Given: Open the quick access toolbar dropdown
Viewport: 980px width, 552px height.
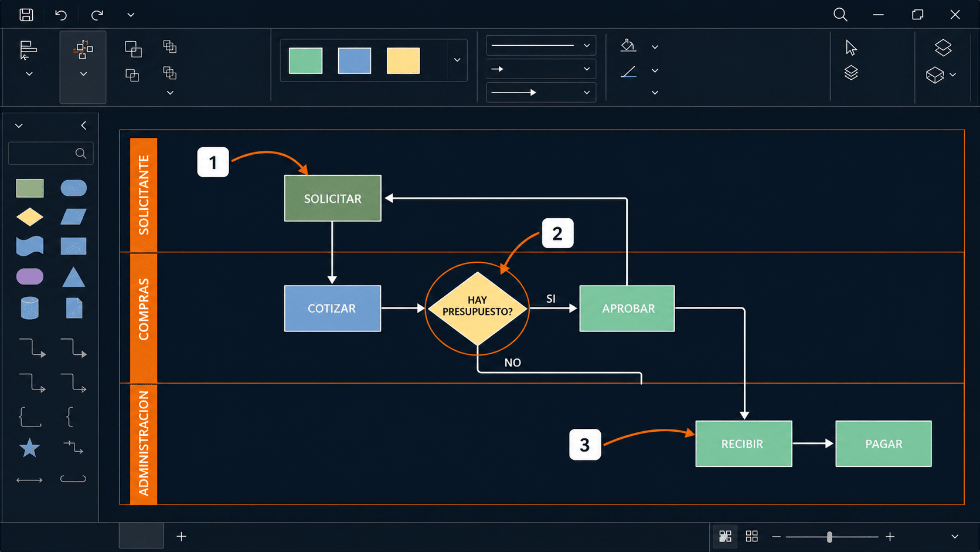Looking at the screenshot, I should pyautogui.click(x=131, y=15).
